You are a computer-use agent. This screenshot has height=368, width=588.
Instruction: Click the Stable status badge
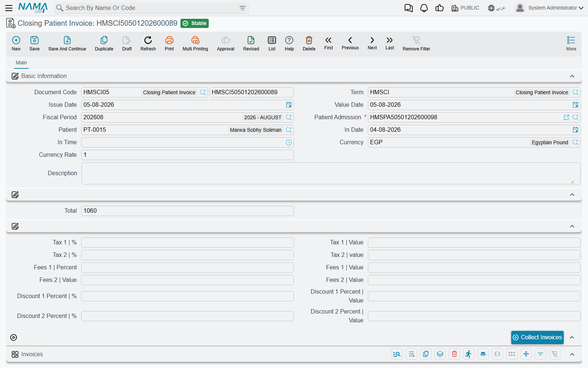tap(194, 23)
